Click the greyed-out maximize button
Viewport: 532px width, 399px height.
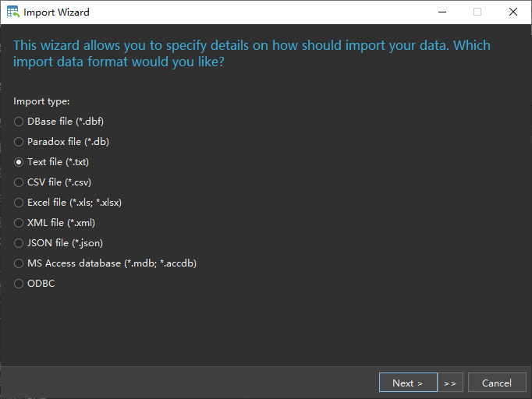pyautogui.click(x=477, y=12)
